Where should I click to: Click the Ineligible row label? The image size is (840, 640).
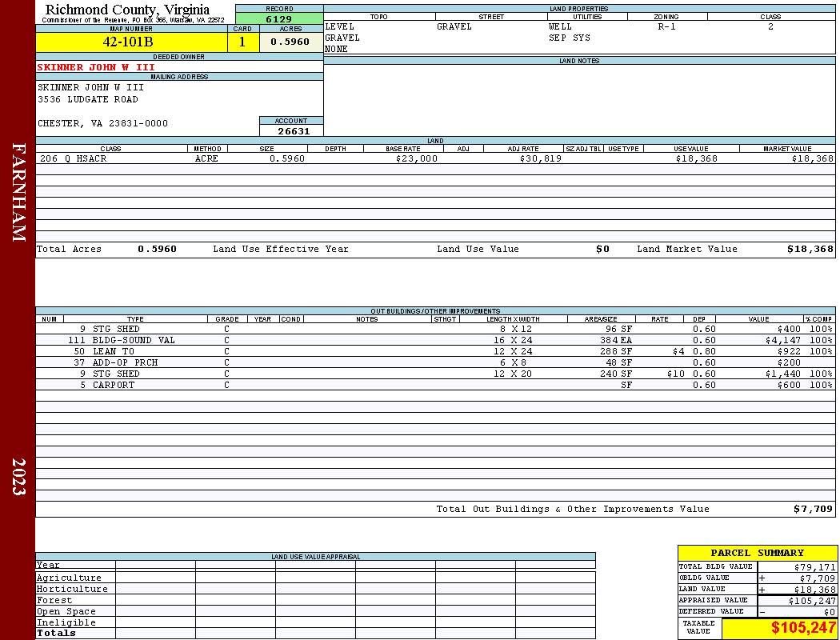click(x=66, y=623)
